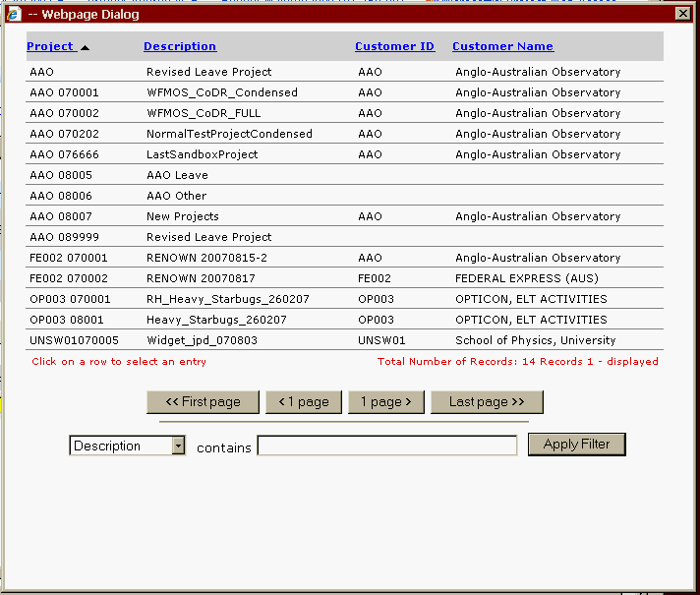The width and height of the screenshot is (700, 595).
Task: Select project AAO 08007
Action: click(344, 216)
